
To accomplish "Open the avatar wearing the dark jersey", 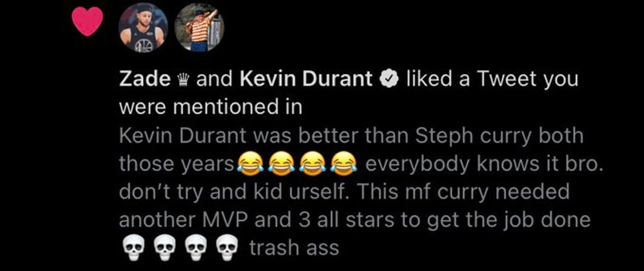I will (x=143, y=27).
